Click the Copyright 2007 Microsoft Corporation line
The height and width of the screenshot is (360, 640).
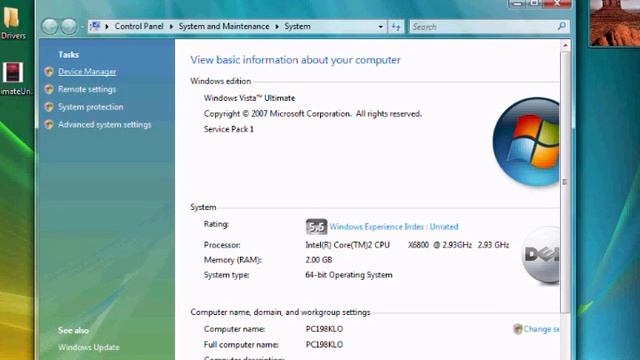click(x=313, y=113)
